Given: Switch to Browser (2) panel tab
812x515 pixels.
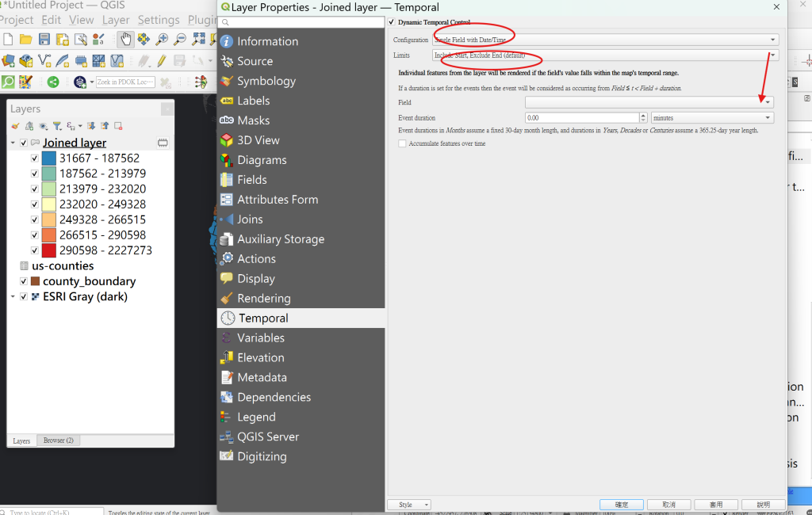Looking at the screenshot, I should 59,441.
